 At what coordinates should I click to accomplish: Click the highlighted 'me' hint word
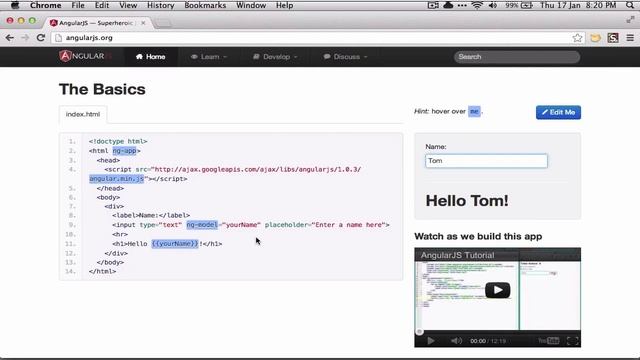point(474,111)
